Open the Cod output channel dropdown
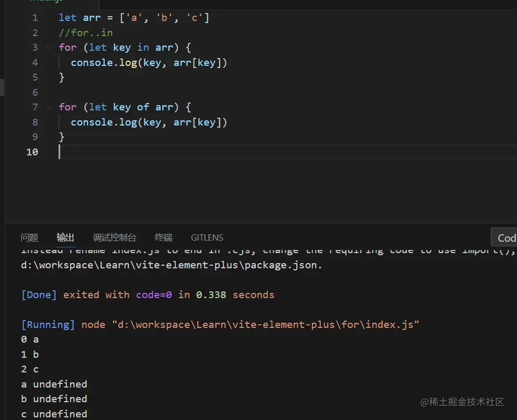 pyautogui.click(x=504, y=237)
